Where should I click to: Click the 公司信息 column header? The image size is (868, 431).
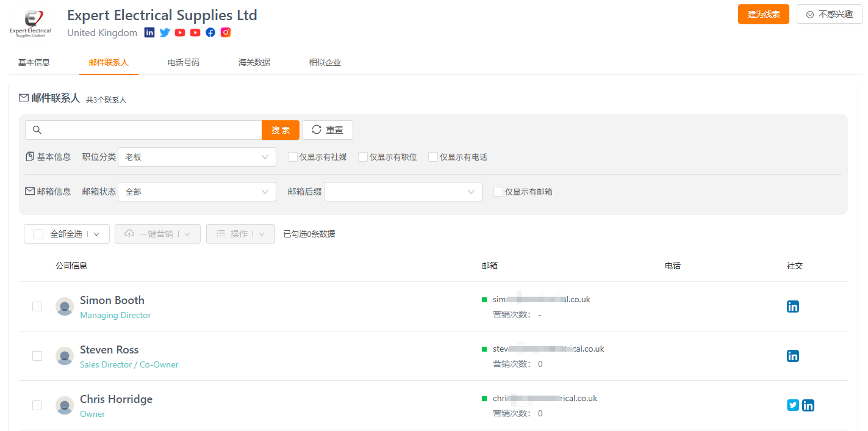point(71,266)
